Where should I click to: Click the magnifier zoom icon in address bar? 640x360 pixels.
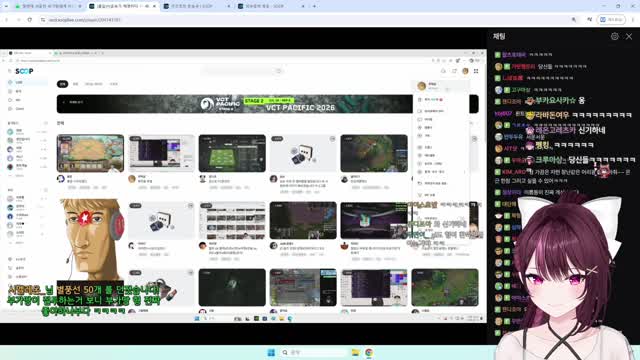[x=574, y=20]
